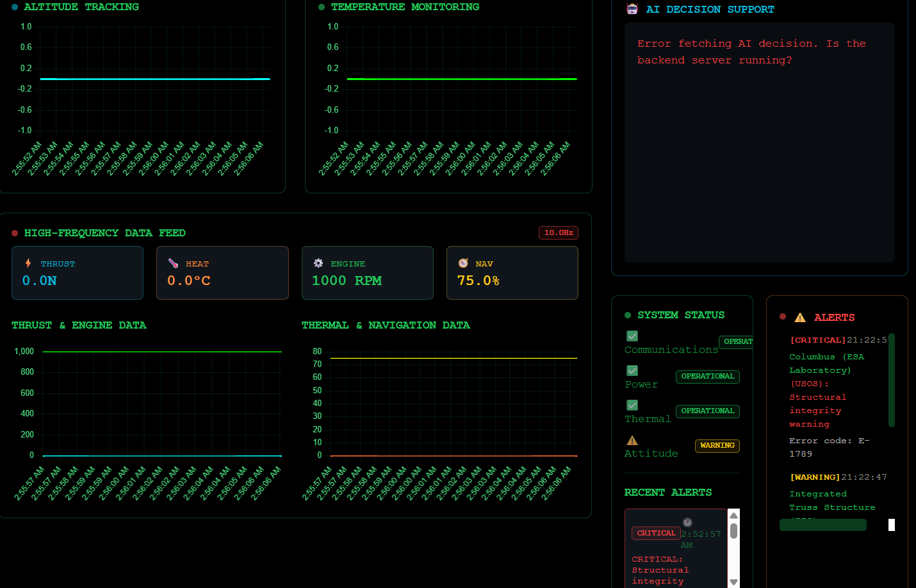Click the 10.0Hz frequency badge

tap(559, 233)
